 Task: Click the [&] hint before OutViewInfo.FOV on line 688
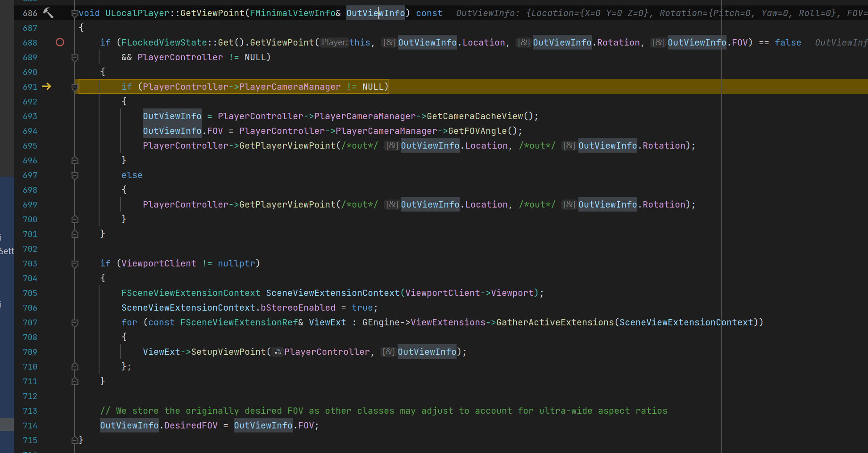click(x=658, y=42)
